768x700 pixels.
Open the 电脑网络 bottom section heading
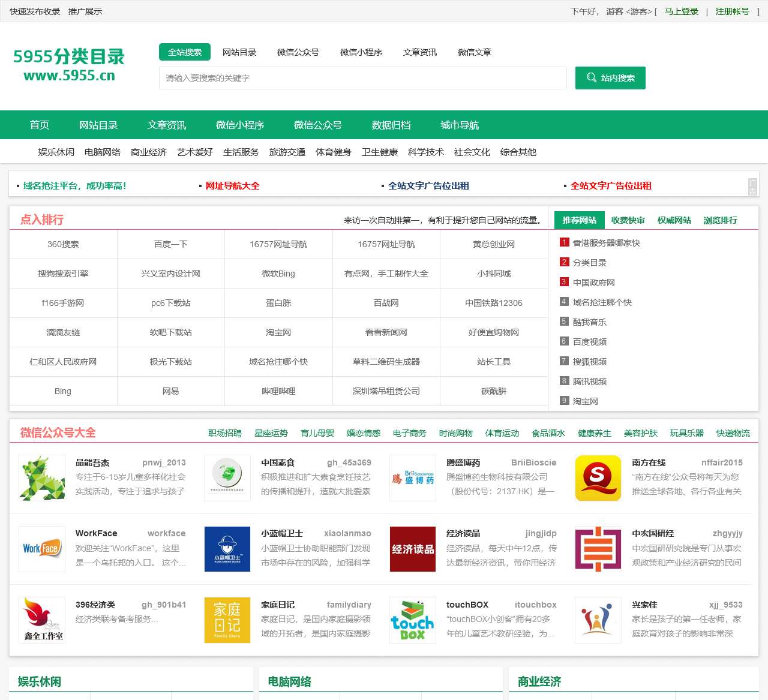tap(289, 681)
